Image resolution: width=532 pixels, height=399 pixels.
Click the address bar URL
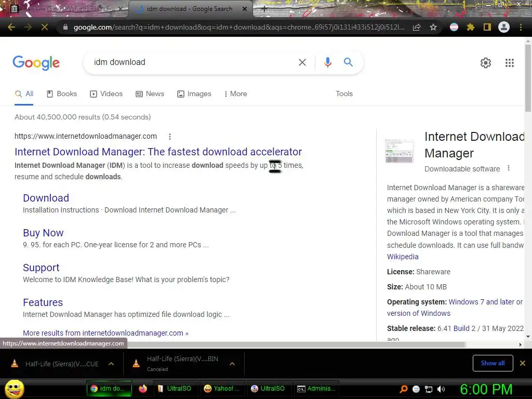click(x=239, y=27)
